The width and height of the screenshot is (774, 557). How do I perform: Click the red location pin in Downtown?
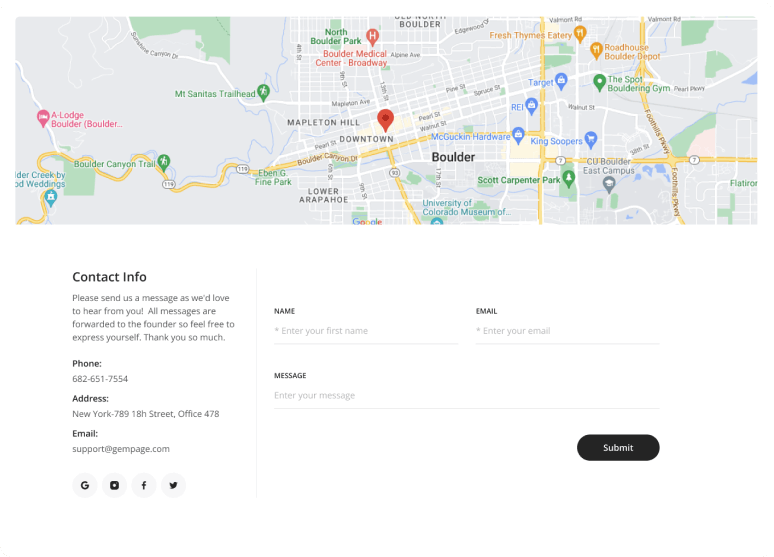click(386, 120)
